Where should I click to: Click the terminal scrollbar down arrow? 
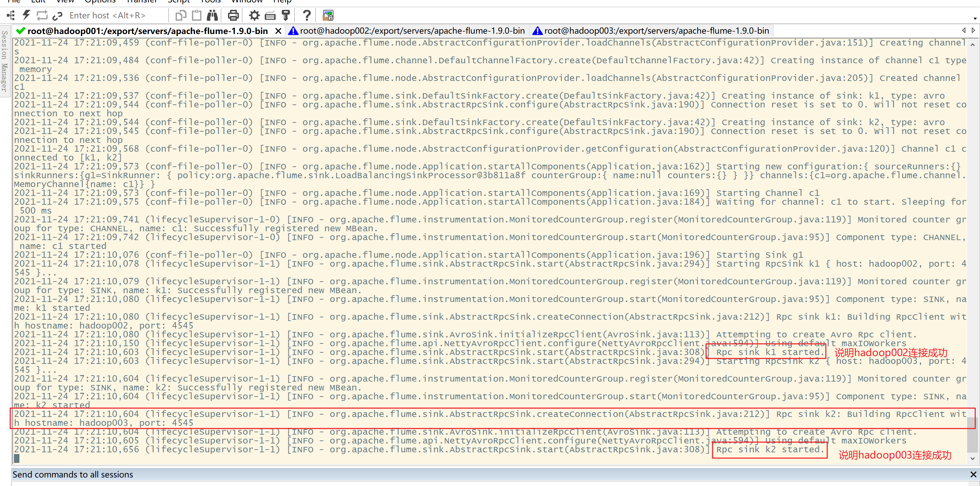click(x=973, y=458)
